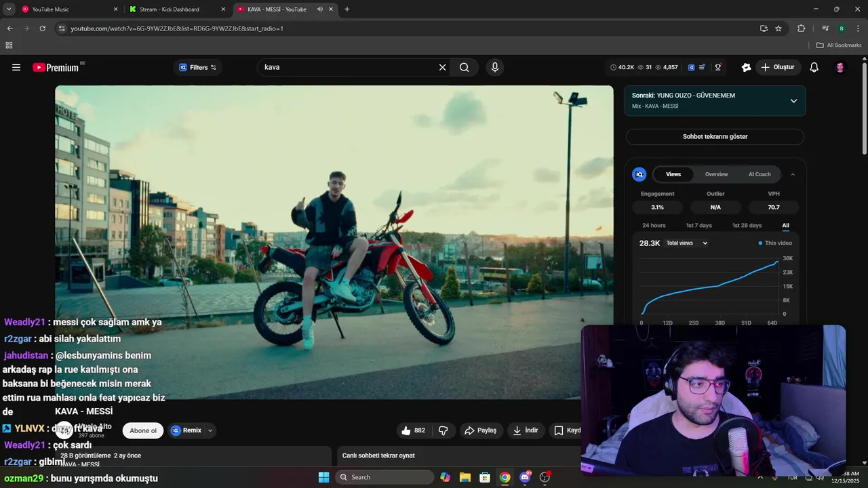Select All time range

pos(785,225)
